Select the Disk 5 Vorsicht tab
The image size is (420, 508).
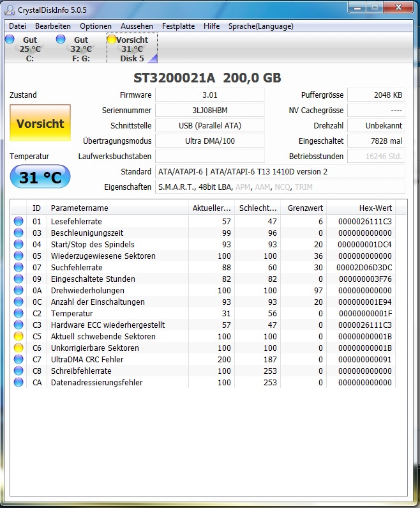pos(132,49)
